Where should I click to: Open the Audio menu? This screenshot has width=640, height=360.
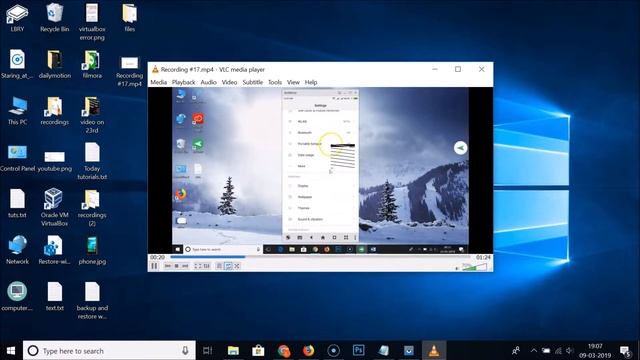[208, 82]
